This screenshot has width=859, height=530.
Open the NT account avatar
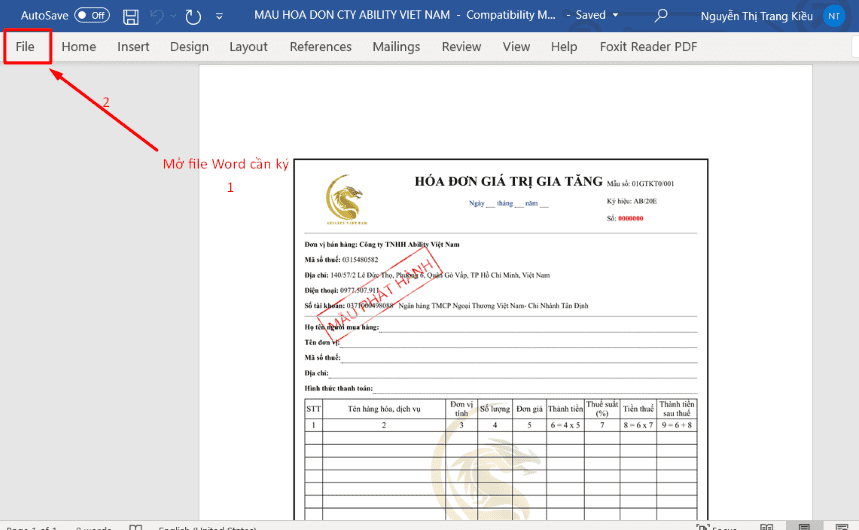[x=834, y=16]
